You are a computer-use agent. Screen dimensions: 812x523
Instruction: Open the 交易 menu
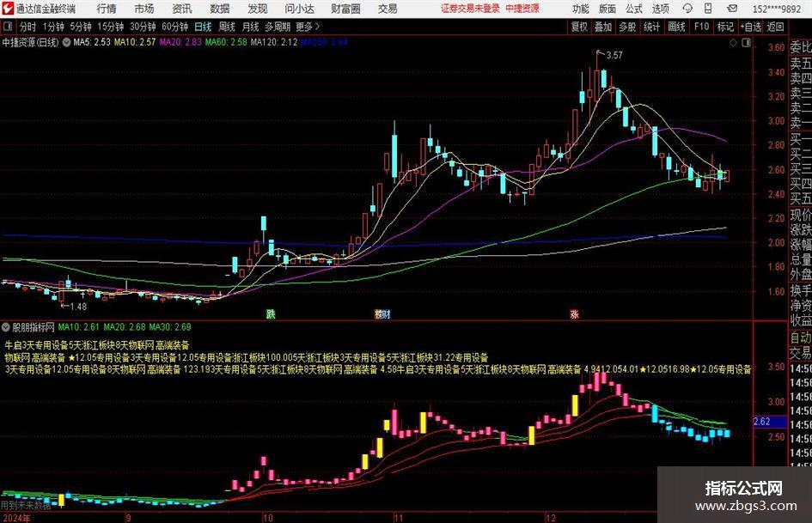[388, 9]
